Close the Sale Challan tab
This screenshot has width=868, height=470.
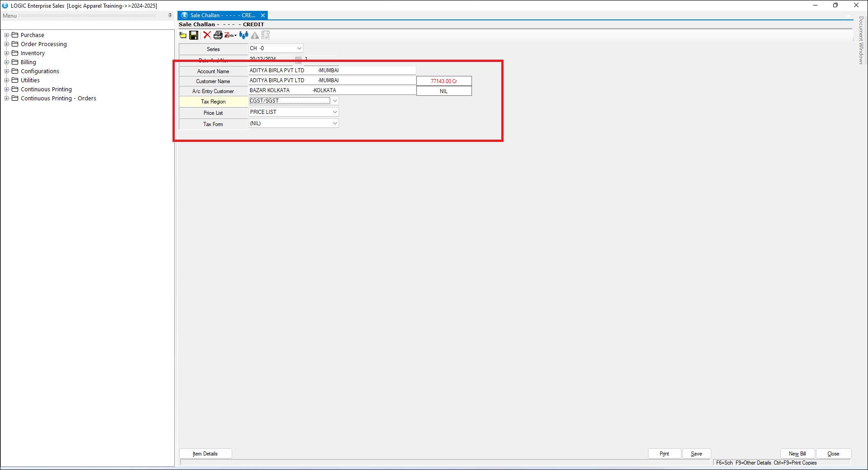pyautogui.click(x=263, y=15)
